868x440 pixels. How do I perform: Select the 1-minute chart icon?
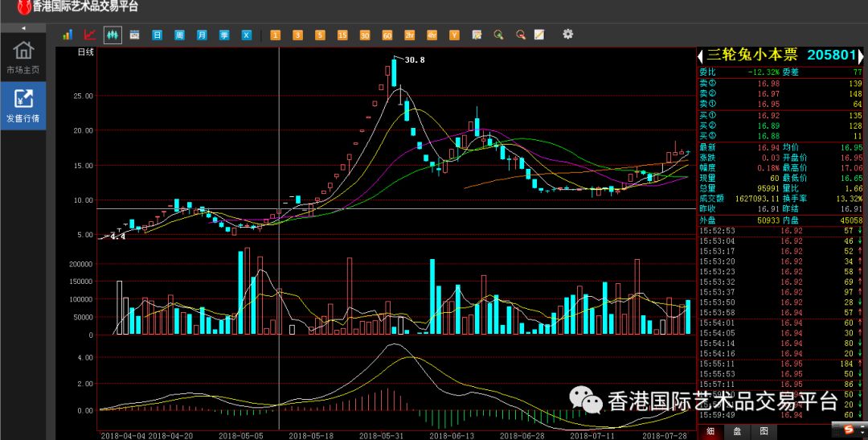point(275,35)
